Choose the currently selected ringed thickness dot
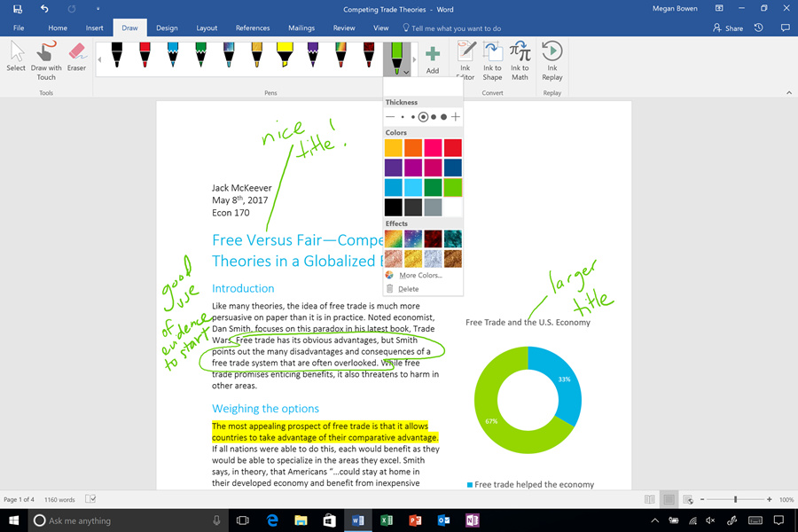The height and width of the screenshot is (532, 798). point(423,116)
